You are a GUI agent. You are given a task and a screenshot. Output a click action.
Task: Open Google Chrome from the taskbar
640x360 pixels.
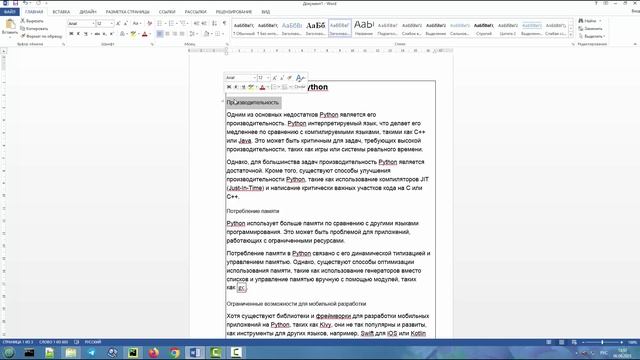pos(175,353)
